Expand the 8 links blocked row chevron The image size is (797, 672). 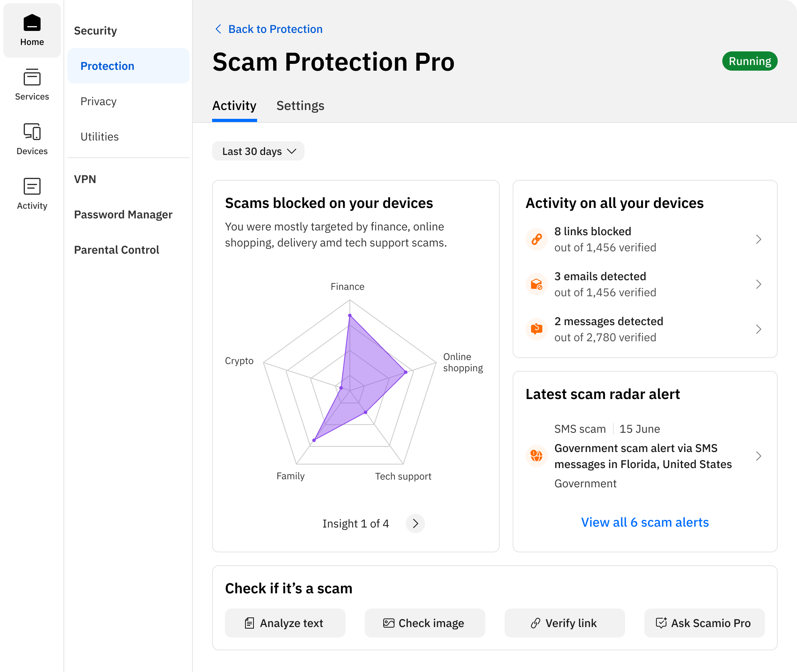point(758,239)
